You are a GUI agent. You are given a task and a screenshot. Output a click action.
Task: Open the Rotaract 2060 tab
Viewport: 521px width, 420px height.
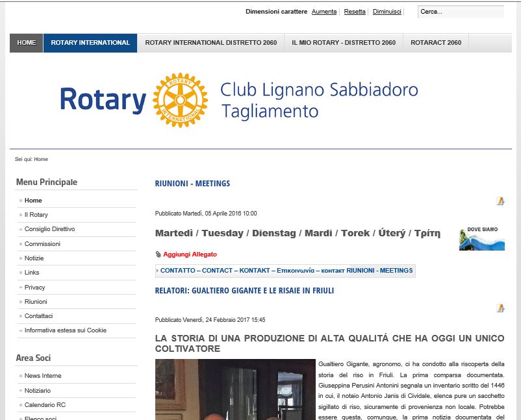click(436, 43)
